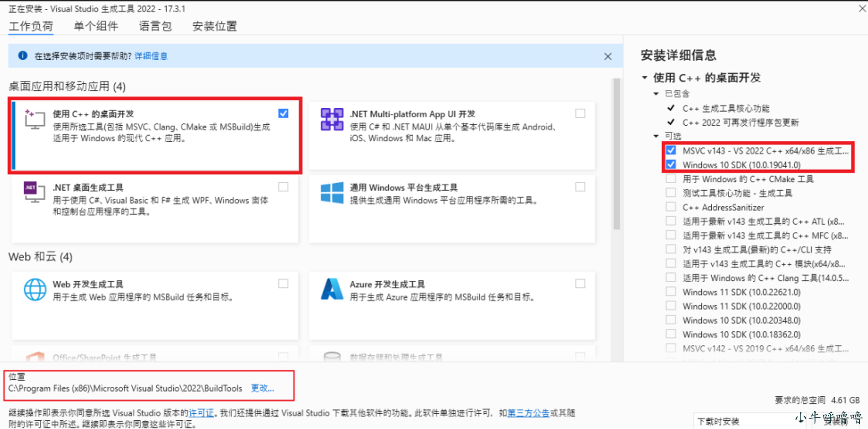Dismiss the help banner with its X
The height and width of the screenshot is (429, 868).
pos(608,56)
